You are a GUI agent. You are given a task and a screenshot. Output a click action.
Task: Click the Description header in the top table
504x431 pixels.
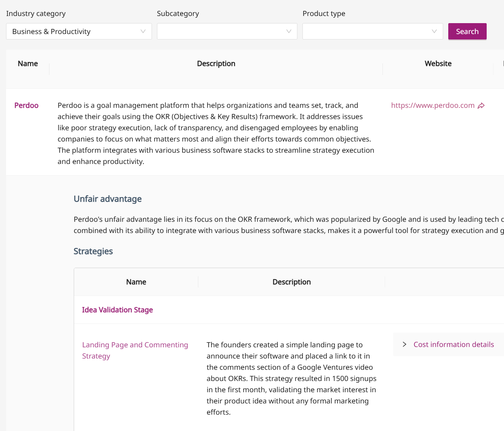216,64
